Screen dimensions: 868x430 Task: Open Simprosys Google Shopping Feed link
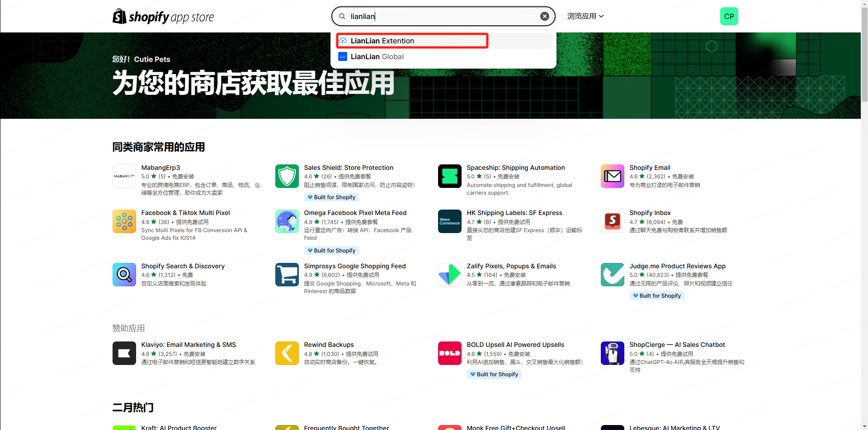355,266
